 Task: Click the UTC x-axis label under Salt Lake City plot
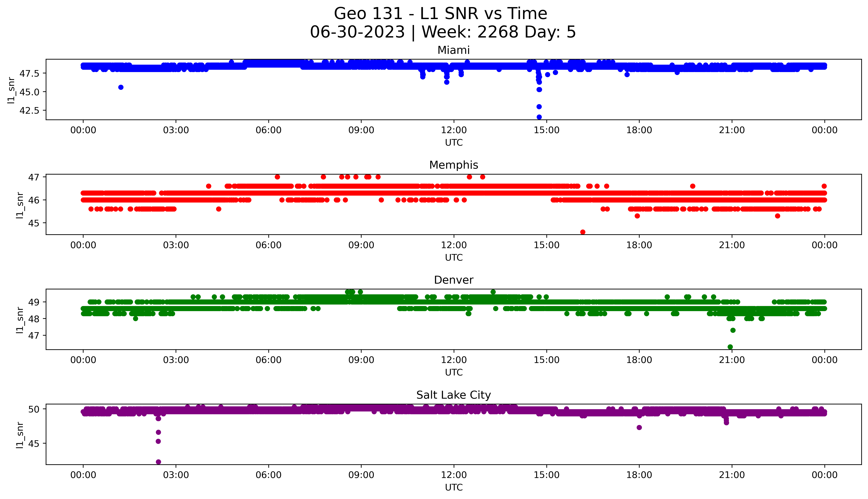point(454,487)
